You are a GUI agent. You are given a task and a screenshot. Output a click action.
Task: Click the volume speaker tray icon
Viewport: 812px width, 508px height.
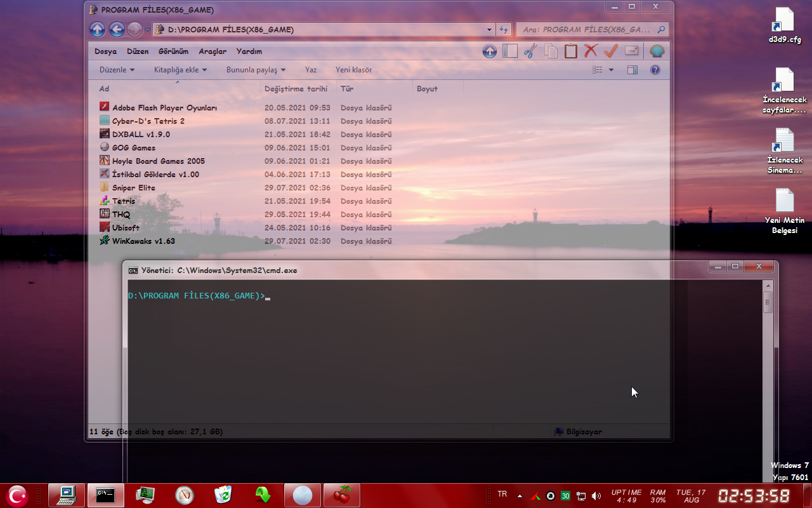click(596, 496)
